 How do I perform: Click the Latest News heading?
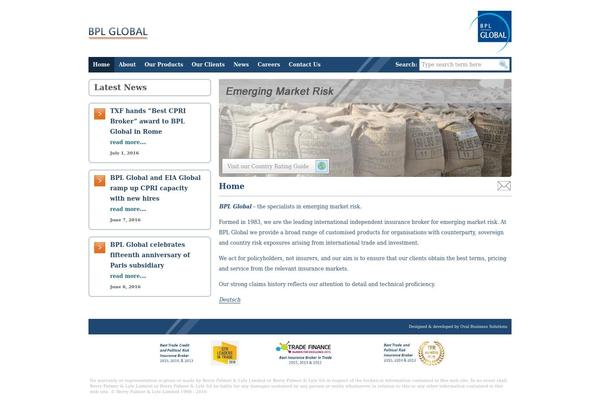point(121,87)
